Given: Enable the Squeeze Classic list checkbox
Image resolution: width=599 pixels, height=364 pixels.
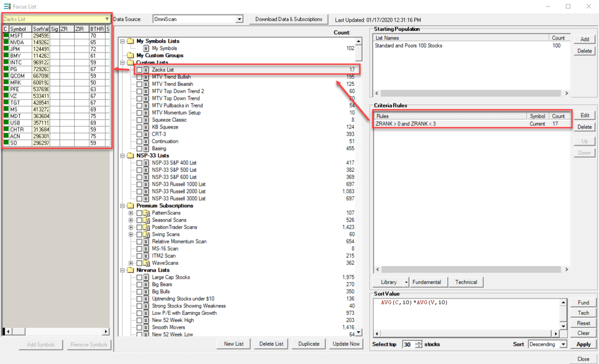Looking at the screenshot, I should point(139,120).
